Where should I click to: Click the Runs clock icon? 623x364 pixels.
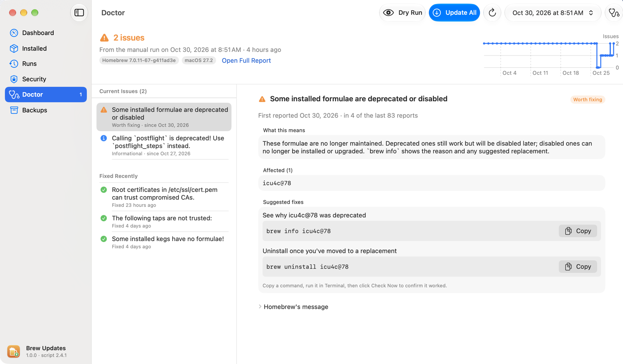[x=14, y=63]
